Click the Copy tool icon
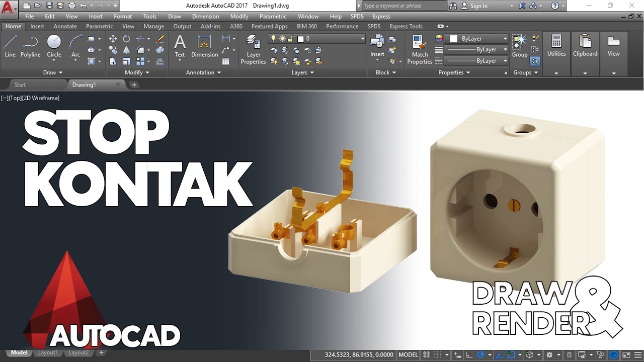 113,50
